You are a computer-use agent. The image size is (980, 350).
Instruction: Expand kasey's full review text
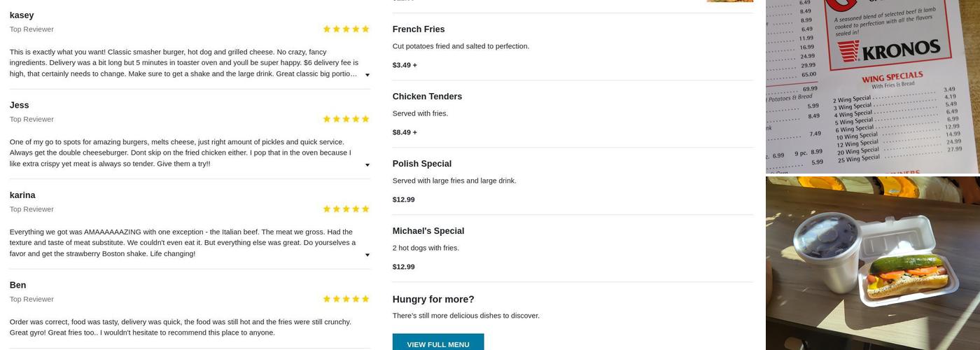[367, 75]
